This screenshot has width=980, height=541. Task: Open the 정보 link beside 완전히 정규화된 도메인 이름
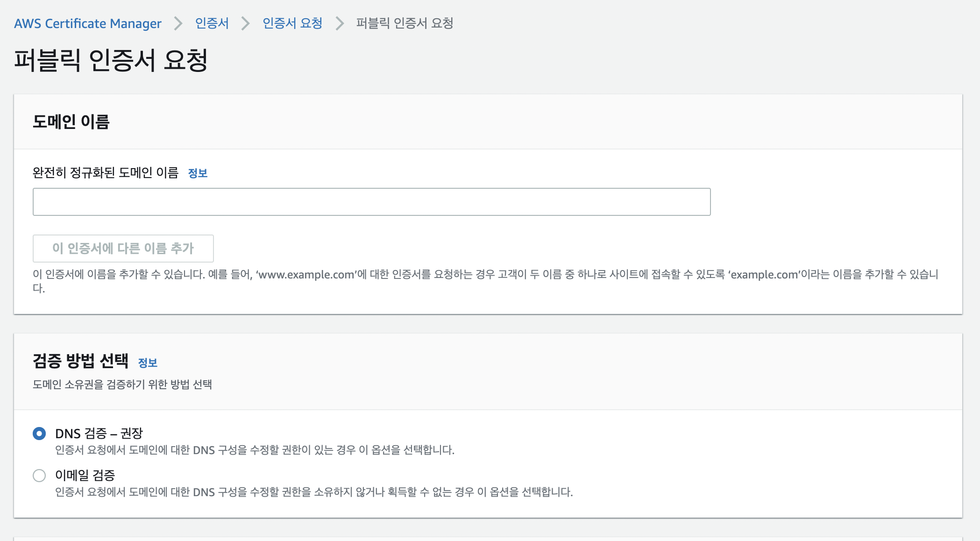198,173
